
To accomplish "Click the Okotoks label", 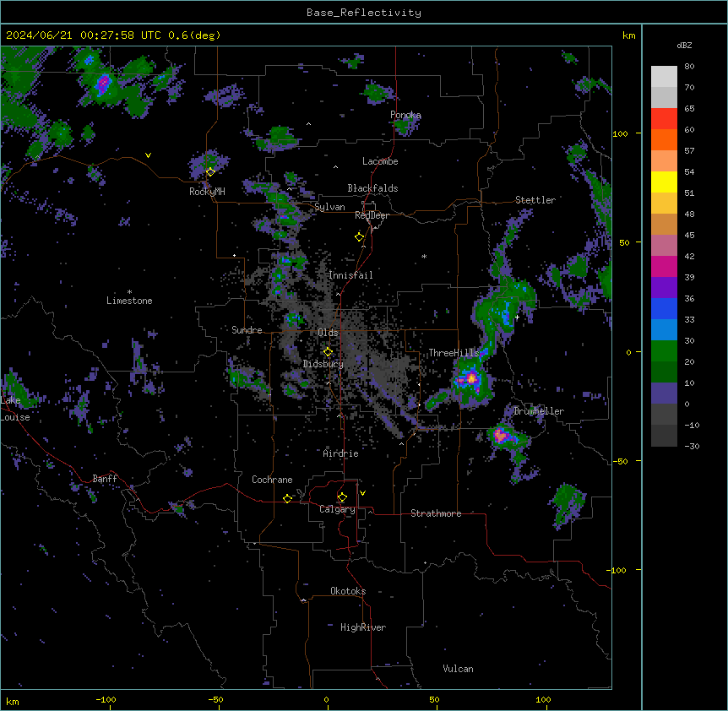I will (348, 591).
